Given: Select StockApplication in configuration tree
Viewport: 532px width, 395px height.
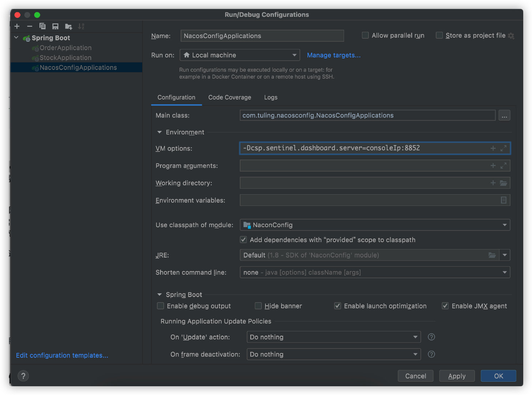Looking at the screenshot, I should pos(65,57).
